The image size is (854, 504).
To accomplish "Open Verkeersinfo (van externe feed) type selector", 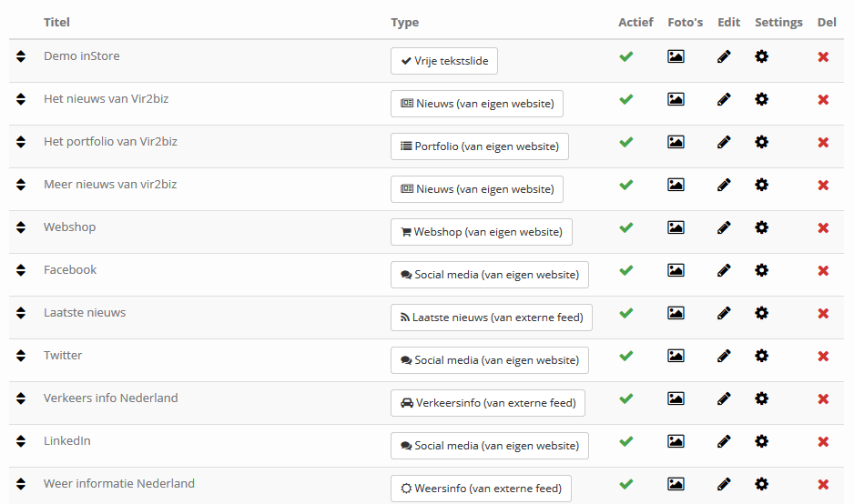I will coord(487,403).
